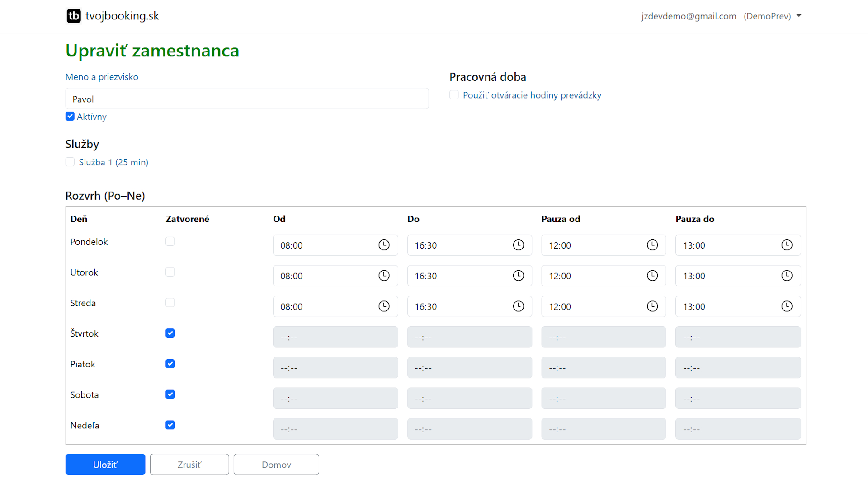Screen dimensions: 868x488
Task: Open clock picker for Pondelok Pauza od
Action: tap(652, 245)
